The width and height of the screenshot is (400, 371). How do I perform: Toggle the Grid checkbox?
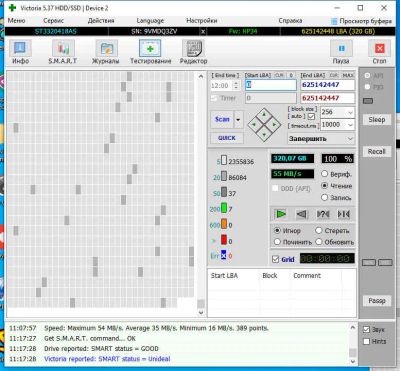click(x=276, y=259)
